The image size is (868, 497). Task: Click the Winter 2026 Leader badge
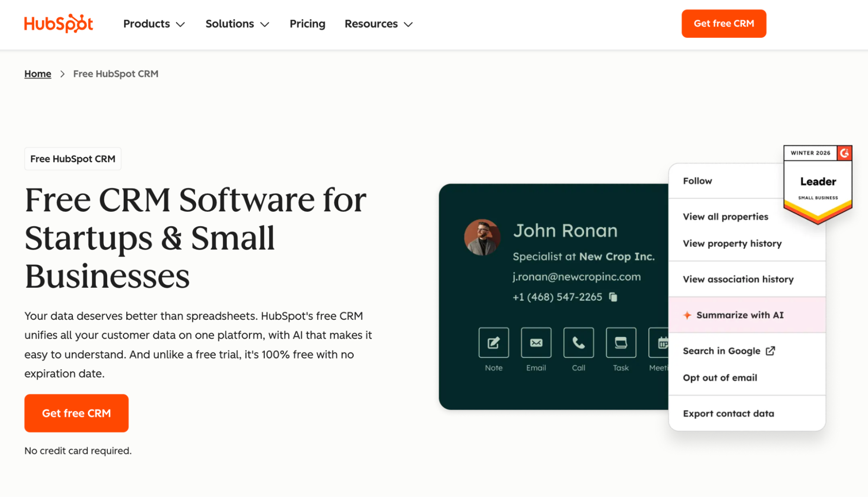(818, 184)
